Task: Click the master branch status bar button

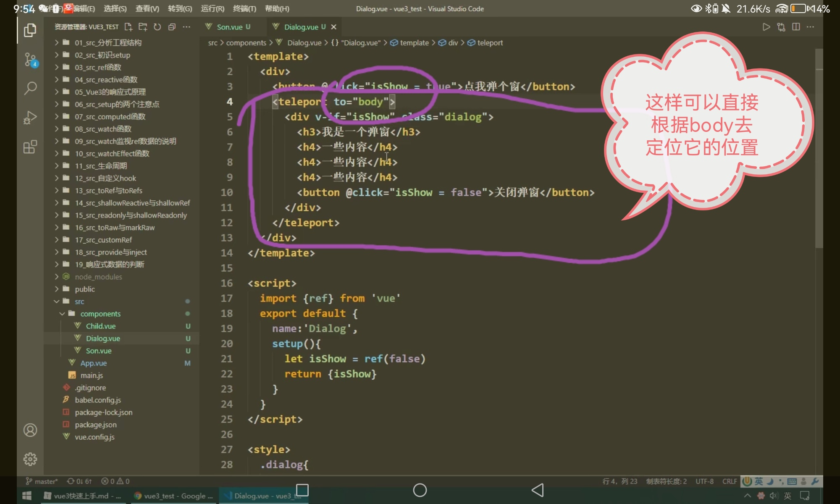Action: tap(42, 481)
